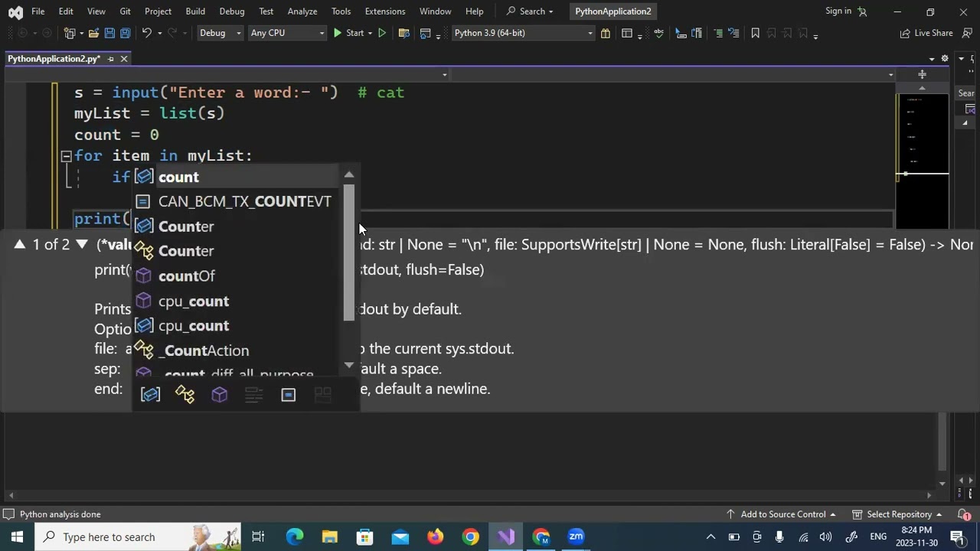Toggle a bookmark on the current line
980x551 pixels.
tap(755, 33)
